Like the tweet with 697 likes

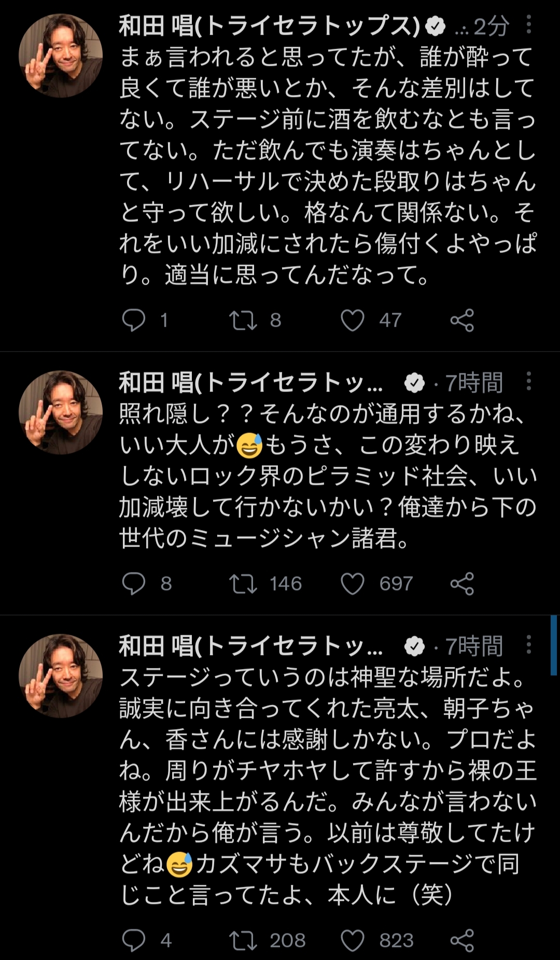coord(353,583)
